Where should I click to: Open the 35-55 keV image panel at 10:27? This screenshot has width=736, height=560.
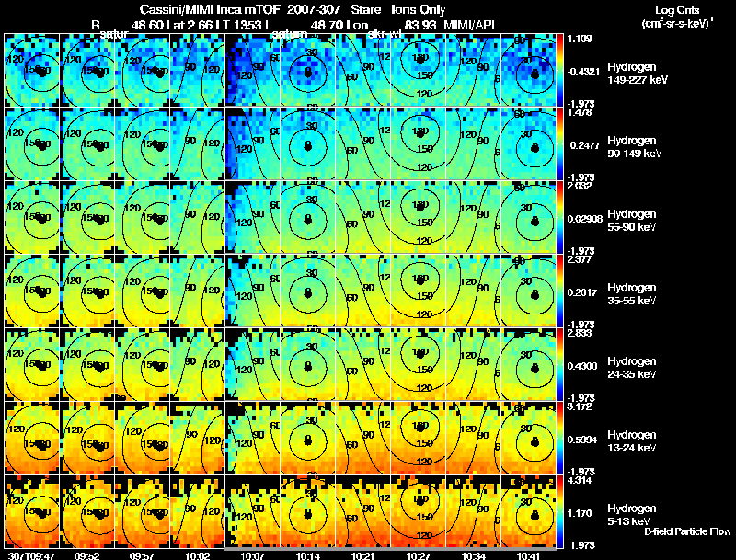419,291
